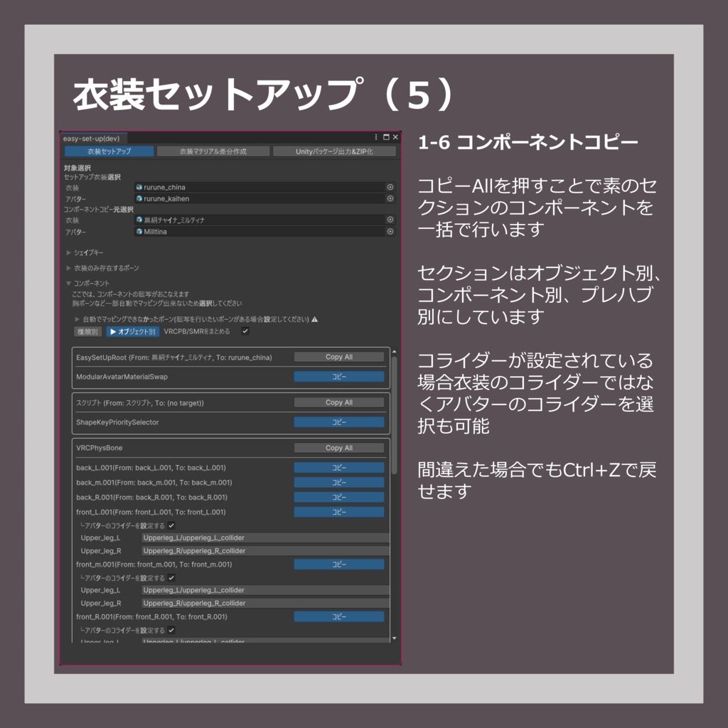The image size is (728, 728).
Task: Open the picker for 黒絹チャイナ_ミルティナ field
Action: [390, 221]
